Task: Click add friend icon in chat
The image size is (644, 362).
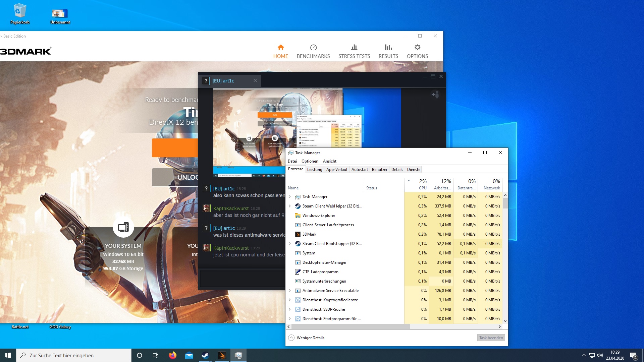Action: click(x=435, y=95)
